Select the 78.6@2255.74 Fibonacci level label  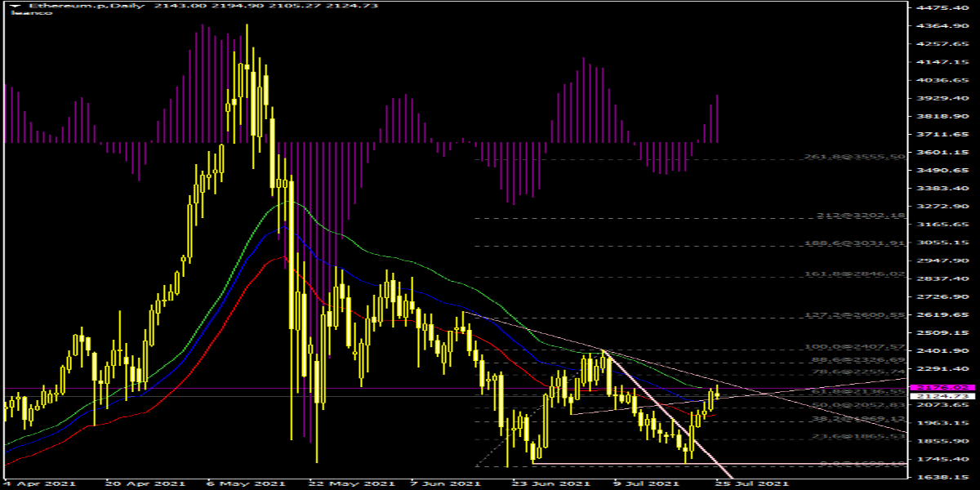857,372
